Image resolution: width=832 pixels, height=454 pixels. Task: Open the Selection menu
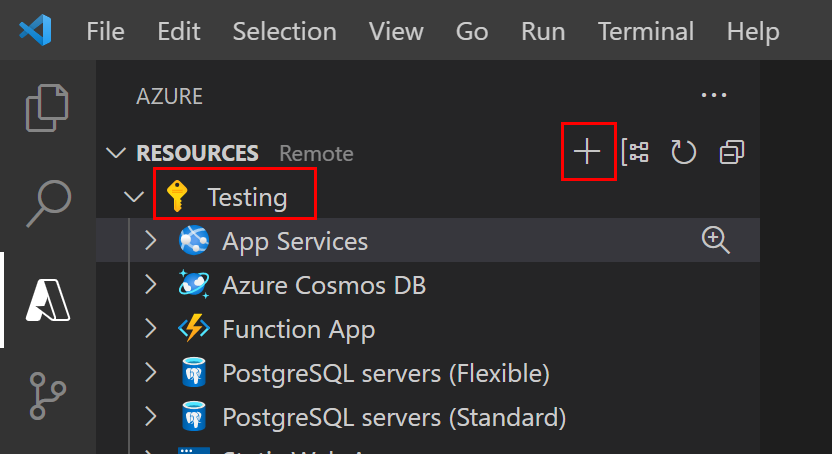point(284,31)
